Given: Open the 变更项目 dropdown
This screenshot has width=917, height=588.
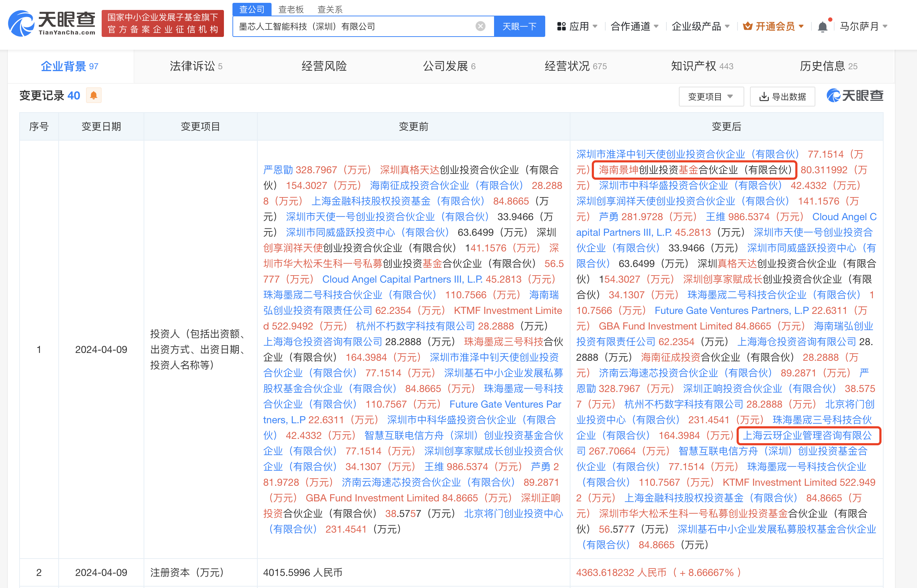Looking at the screenshot, I should tap(711, 97).
